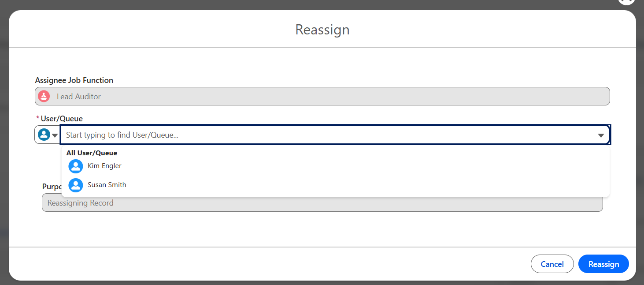644x285 pixels.
Task: Click the Lead Auditor text in the job function field
Action: [79, 96]
